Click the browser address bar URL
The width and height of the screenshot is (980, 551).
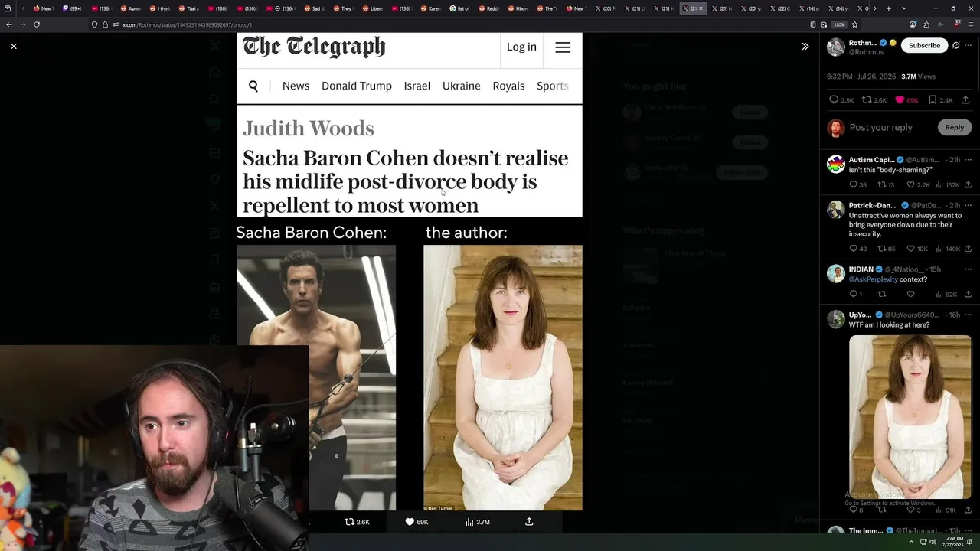point(187,24)
